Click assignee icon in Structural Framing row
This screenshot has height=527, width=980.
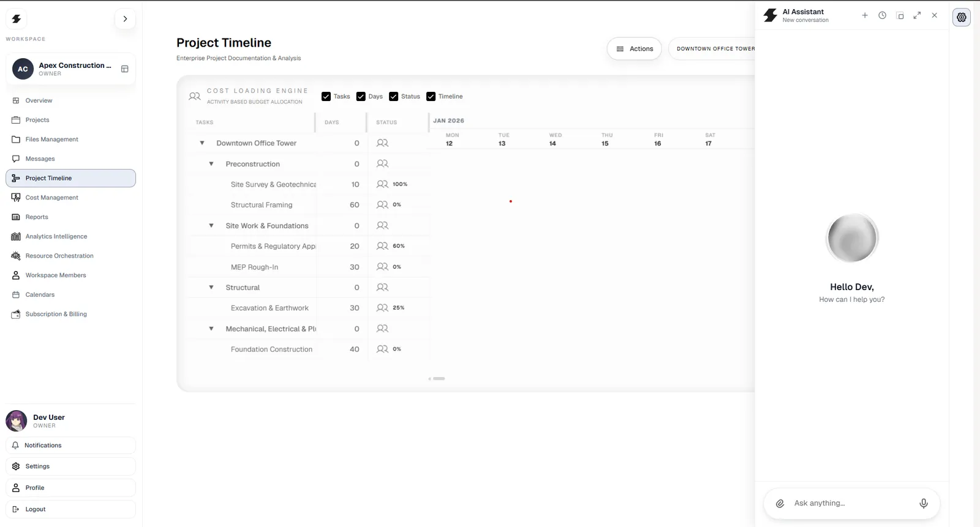(382, 204)
